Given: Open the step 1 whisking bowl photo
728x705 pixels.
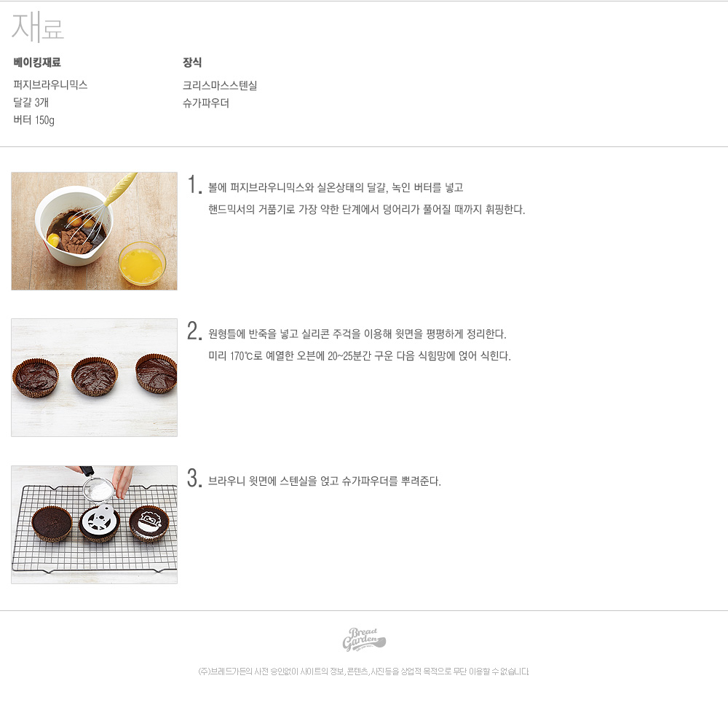Looking at the screenshot, I should point(94,231).
